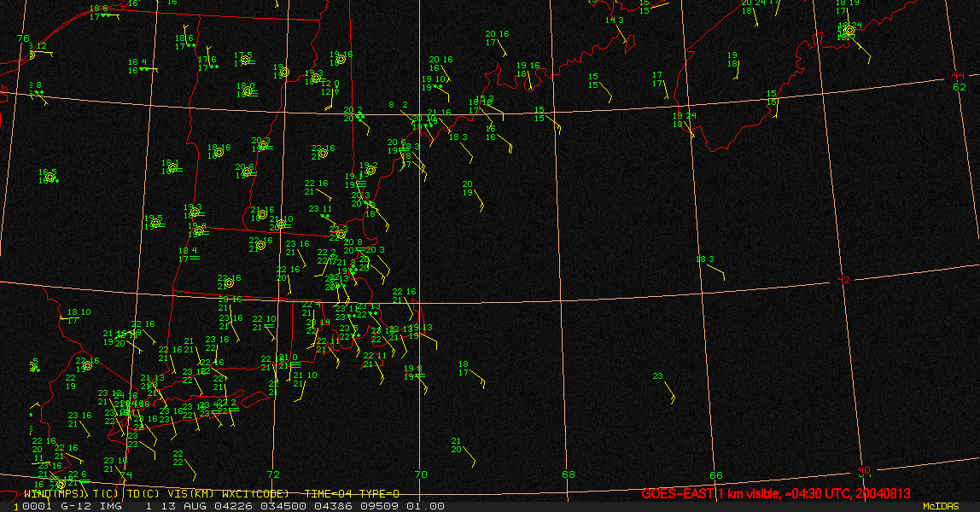Click the green 62 grid label

pos(960,87)
